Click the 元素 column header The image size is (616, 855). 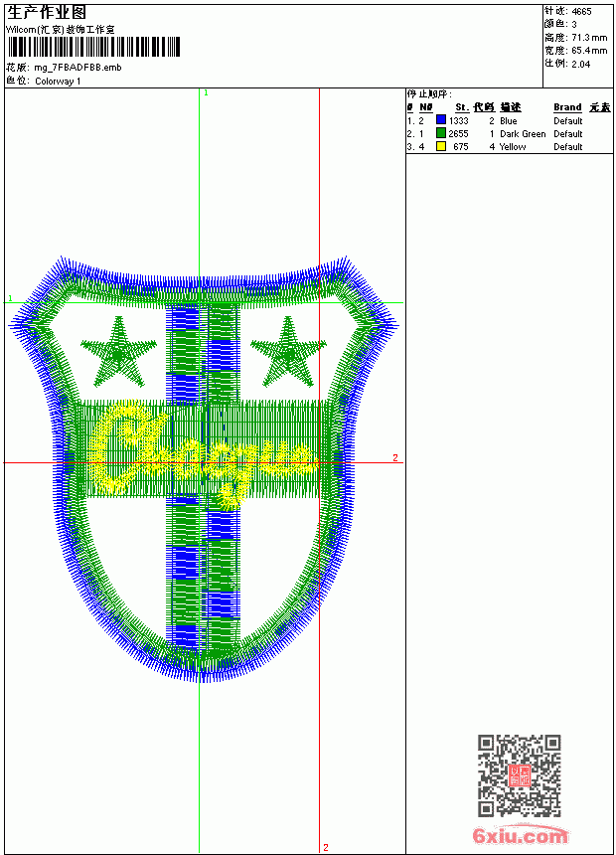pyautogui.click(x=600, y=107)
